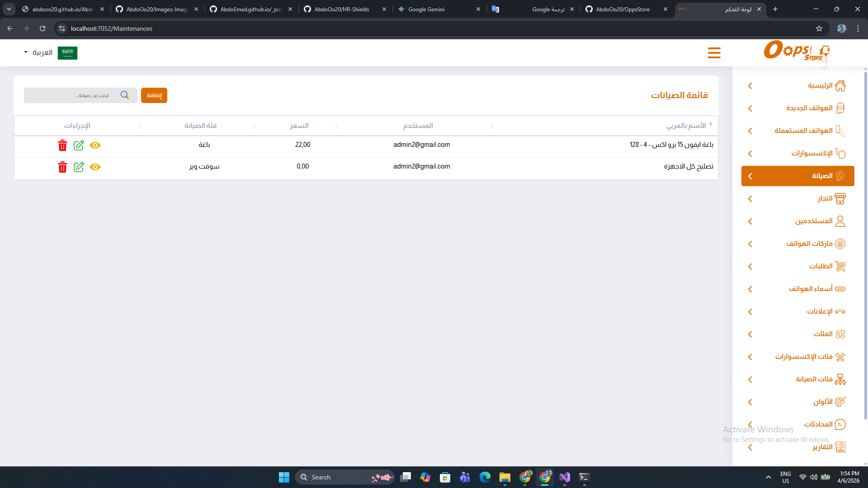
Task: Sort table by السعر column
Action: click(x=299, y=126)
